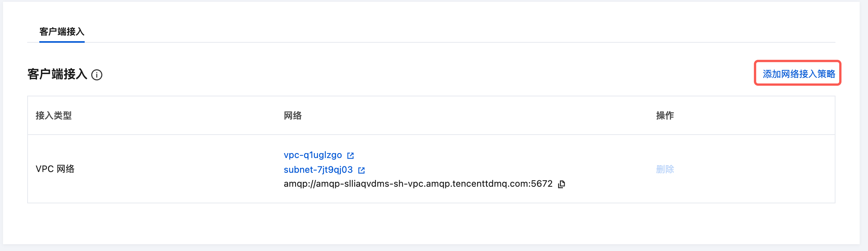Click the info icon beside 客户端接入 heading
Screen dimensions: 868x251
click(x=97, y=75)
